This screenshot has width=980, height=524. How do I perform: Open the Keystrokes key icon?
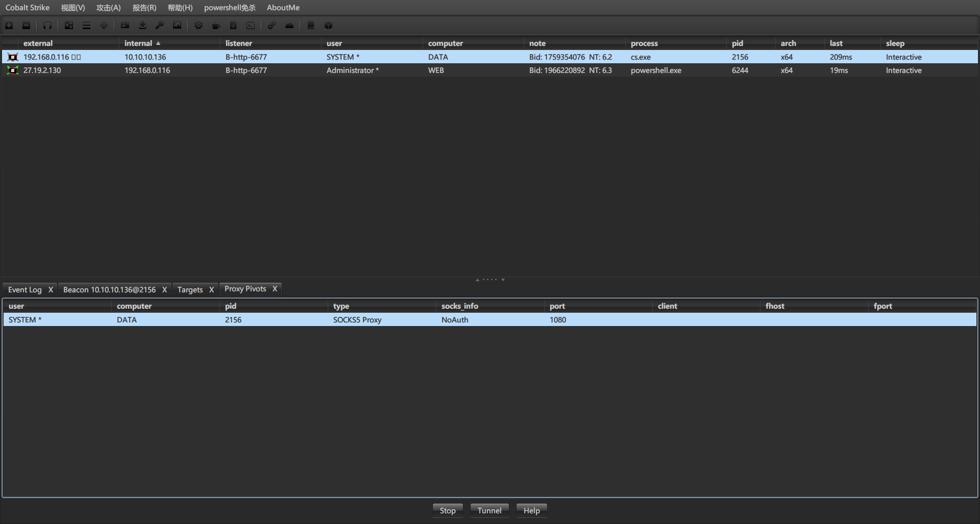(160, 26)
